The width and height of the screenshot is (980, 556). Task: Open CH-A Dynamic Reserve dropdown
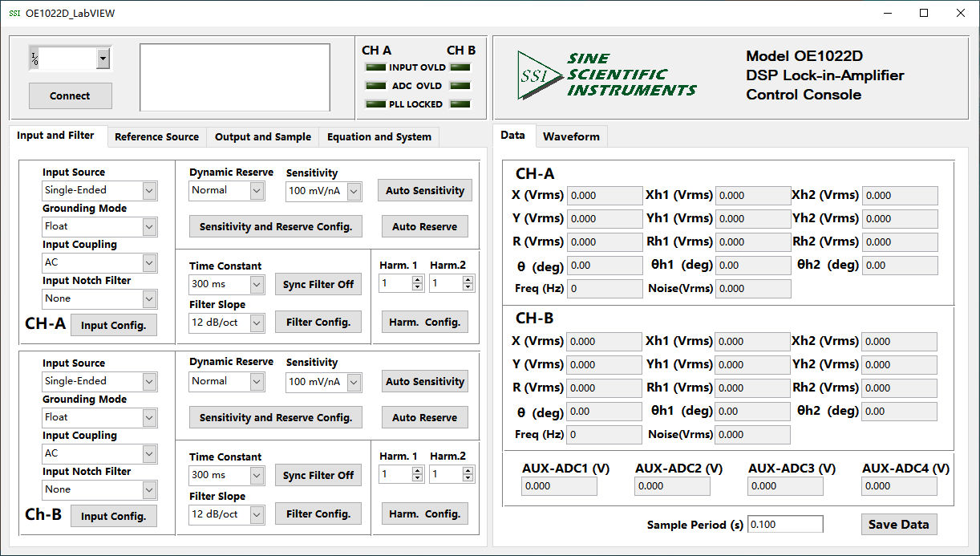coord(257,190)
